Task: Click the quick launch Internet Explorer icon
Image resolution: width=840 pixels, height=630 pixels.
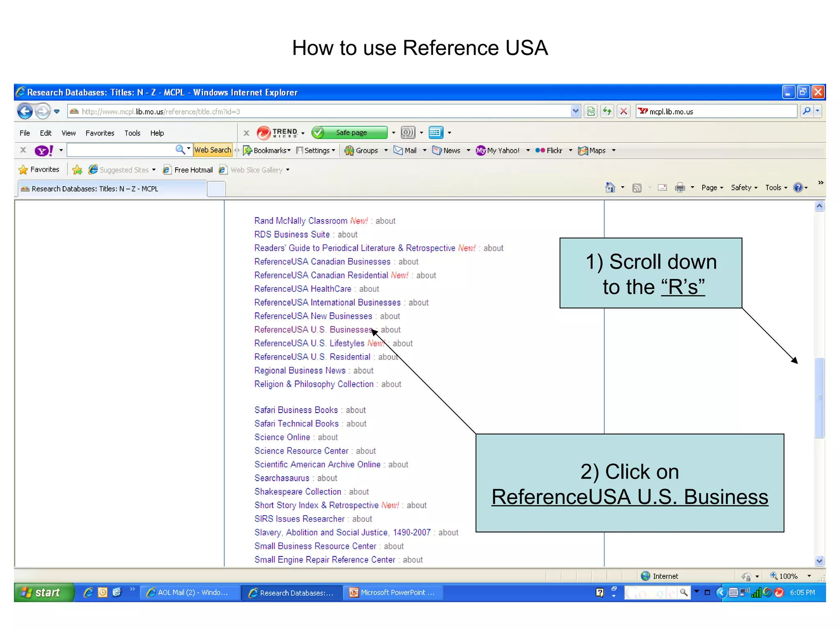Action: [x=88, y=592]
